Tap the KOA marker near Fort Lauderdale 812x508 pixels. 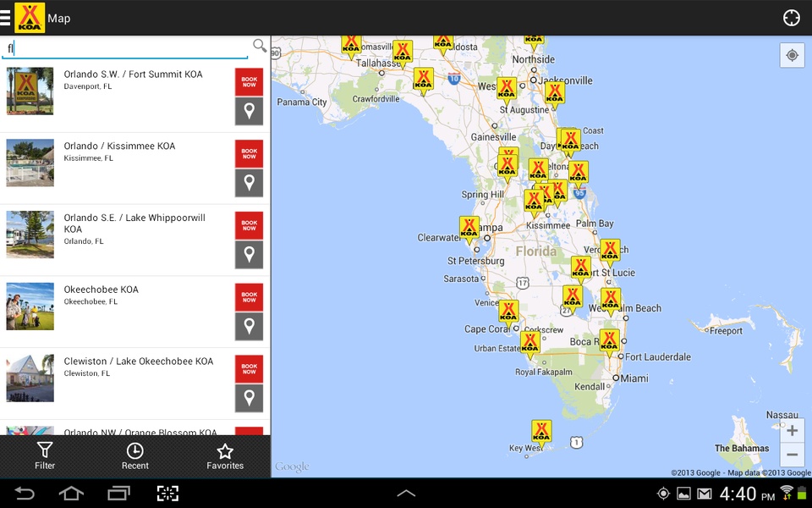pos(610,343)
